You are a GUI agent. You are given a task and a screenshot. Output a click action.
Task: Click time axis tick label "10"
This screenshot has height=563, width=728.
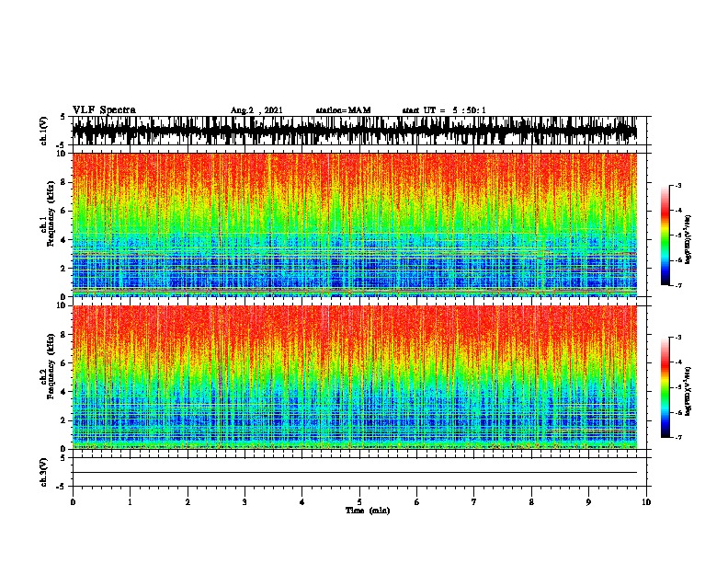click(x=646, y=501)
